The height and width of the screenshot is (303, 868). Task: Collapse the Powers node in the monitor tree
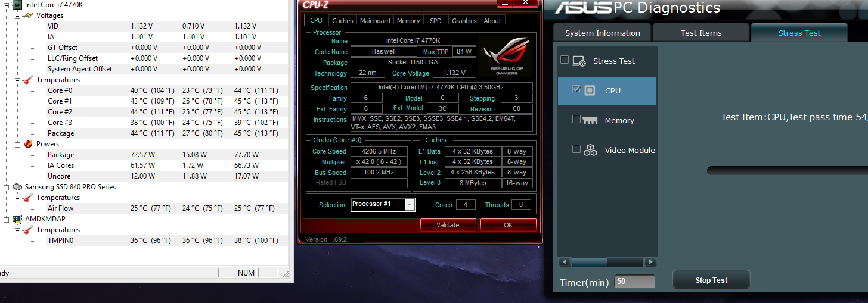tap(17, 144)
